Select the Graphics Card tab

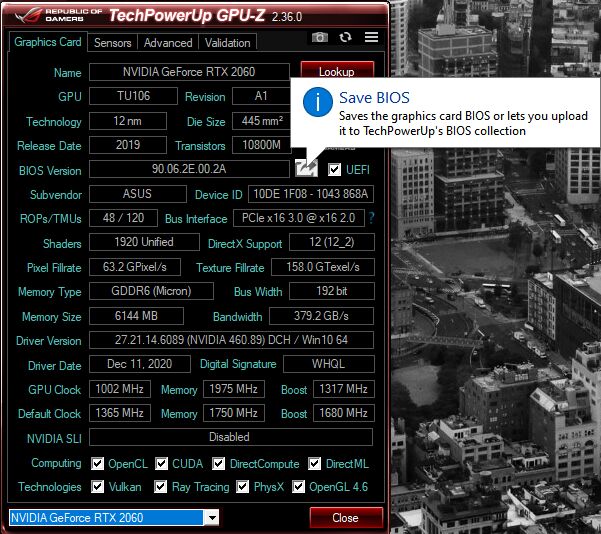(48, 42)
